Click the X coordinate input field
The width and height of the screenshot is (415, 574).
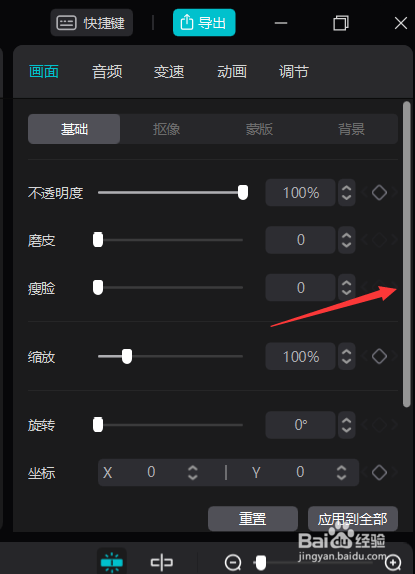(x=151, y=472)
